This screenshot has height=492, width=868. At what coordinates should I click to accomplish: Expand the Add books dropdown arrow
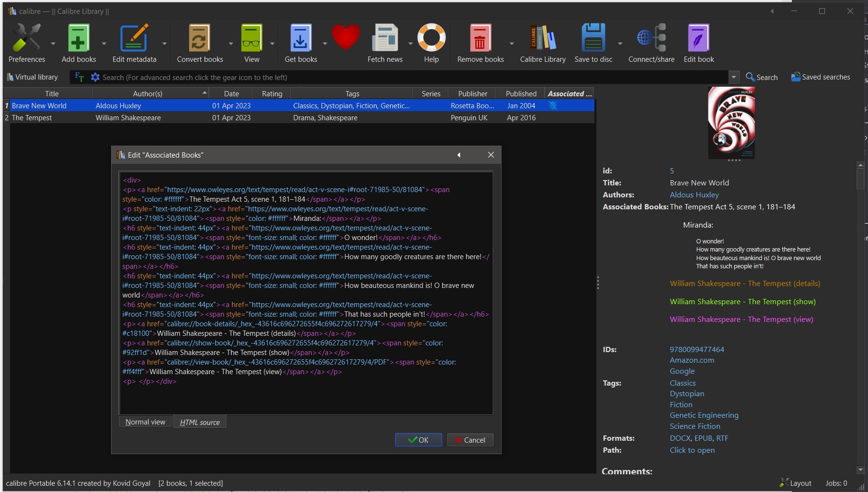(x=104, y=44)
